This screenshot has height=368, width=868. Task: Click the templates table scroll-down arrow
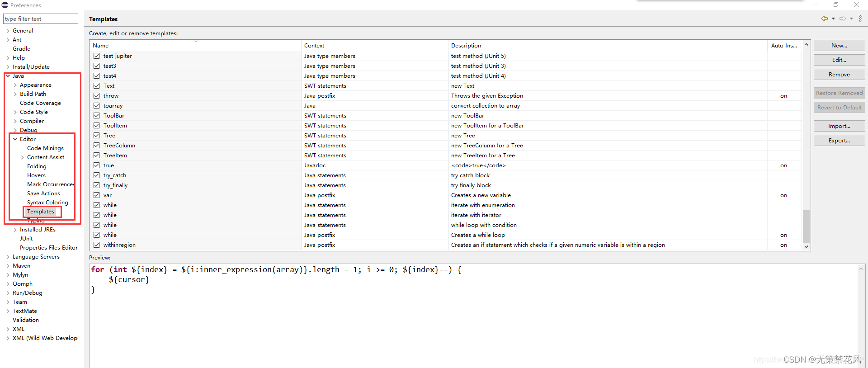tap(806, 247)
